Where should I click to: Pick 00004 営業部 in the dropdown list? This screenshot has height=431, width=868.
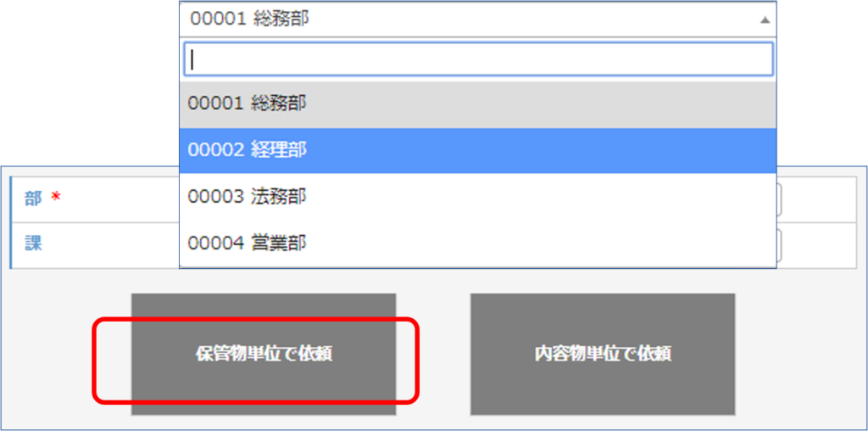coord(478,243)
